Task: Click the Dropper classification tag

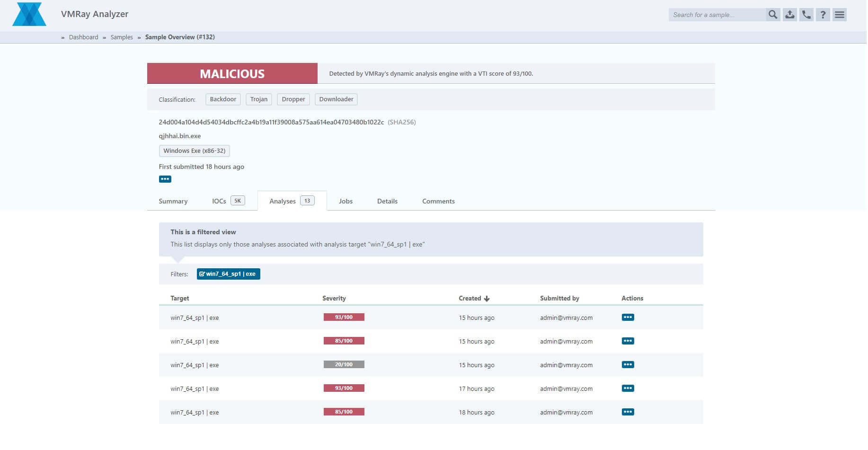Action: pyautogui.click(x=293, y=99)
